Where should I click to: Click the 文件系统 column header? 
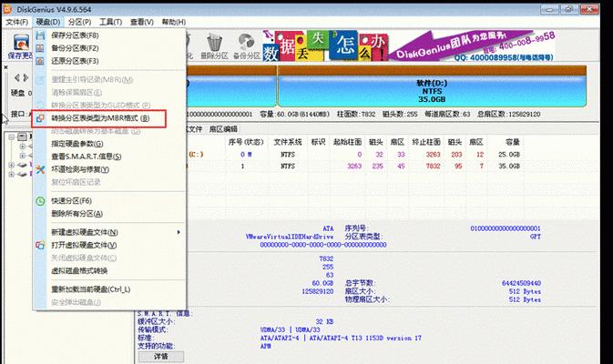coord(288,142)
